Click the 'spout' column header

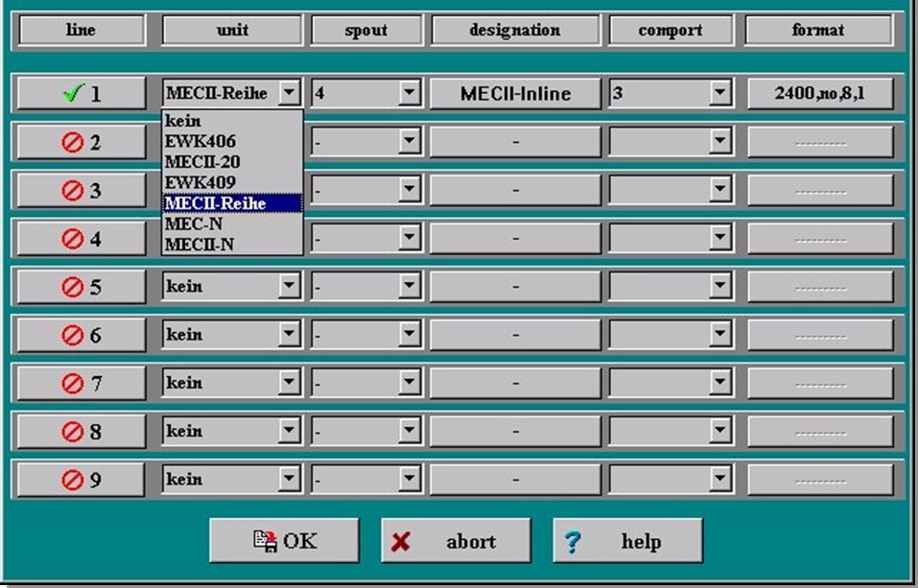point(365,30)
